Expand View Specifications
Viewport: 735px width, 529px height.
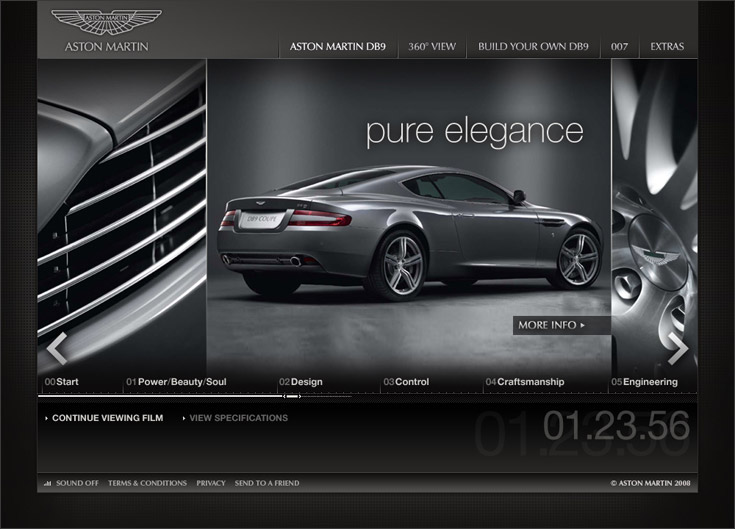pos(238,418)
